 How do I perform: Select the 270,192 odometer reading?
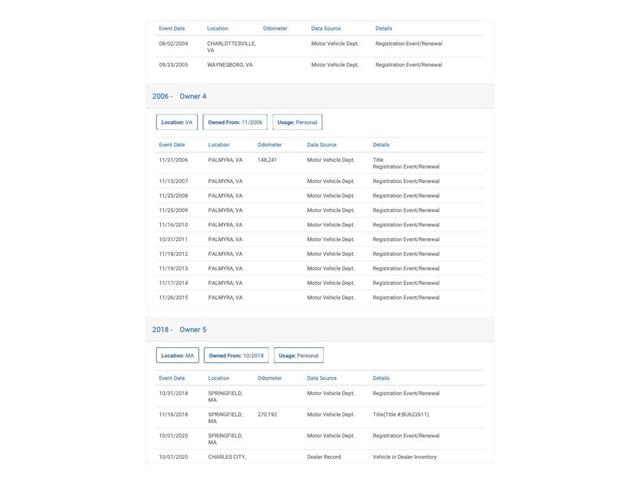[267, 414]
